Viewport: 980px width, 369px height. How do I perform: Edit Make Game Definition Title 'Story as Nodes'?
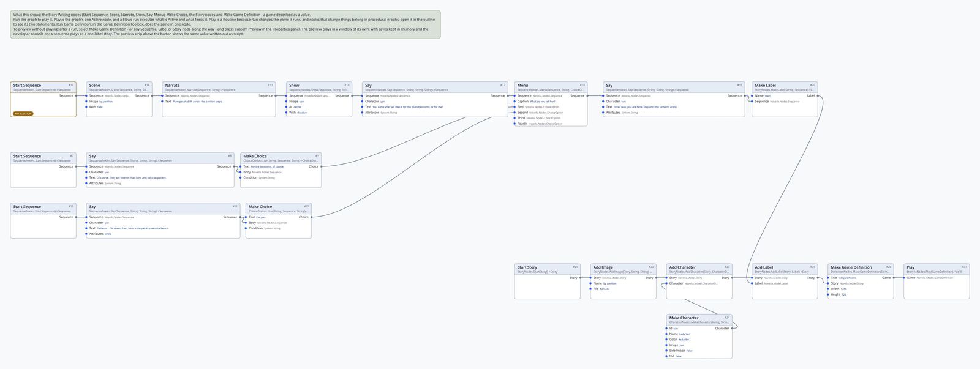click(x=847, y=278)
